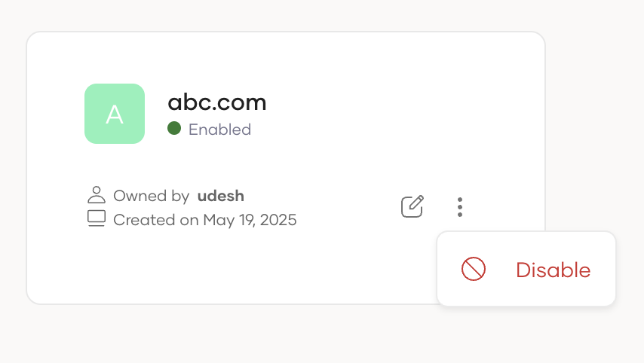Open the three-dot more options menu
Viewport: 644px width, 363px height.
pos(460,207)
